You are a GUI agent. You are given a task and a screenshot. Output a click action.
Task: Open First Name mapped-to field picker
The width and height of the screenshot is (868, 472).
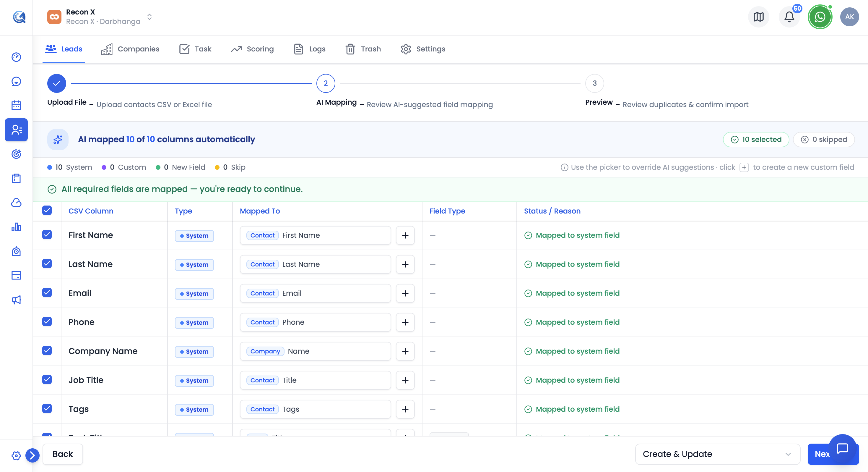(315, 235)
